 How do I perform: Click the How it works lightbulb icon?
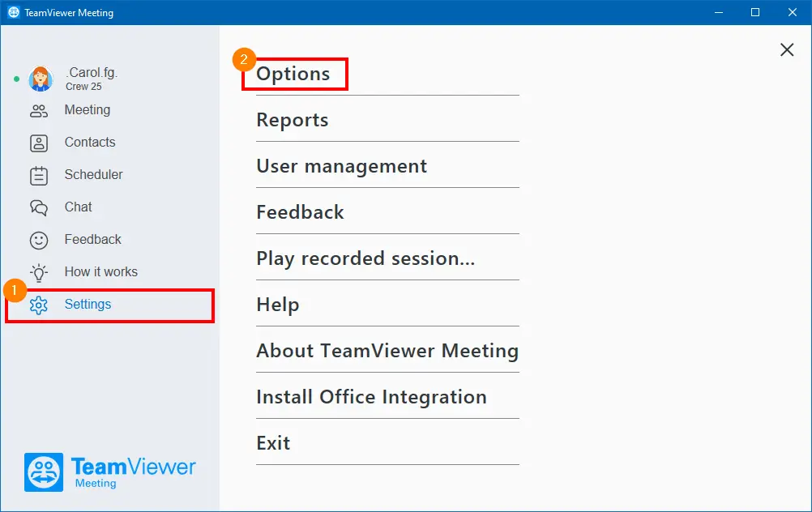[39, 272]
